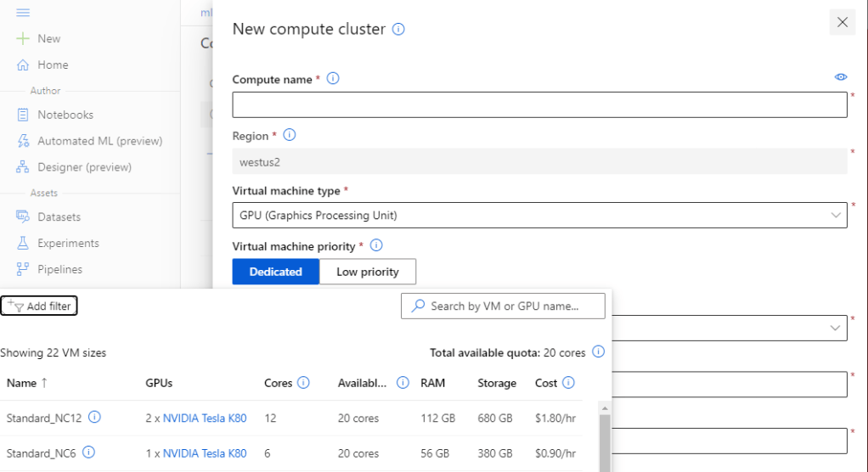Screen dimensions: 868x472
Task: Go to Datasets in the sidebar
Action: 59,217
